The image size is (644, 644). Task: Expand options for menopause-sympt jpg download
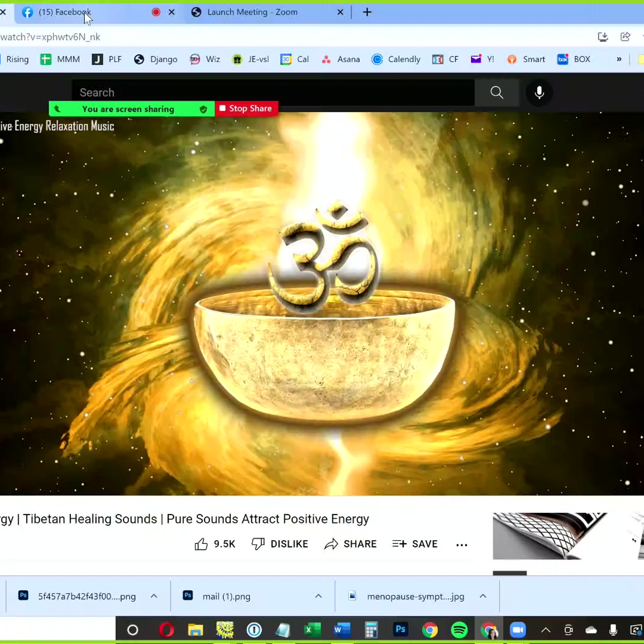point(483,596)
